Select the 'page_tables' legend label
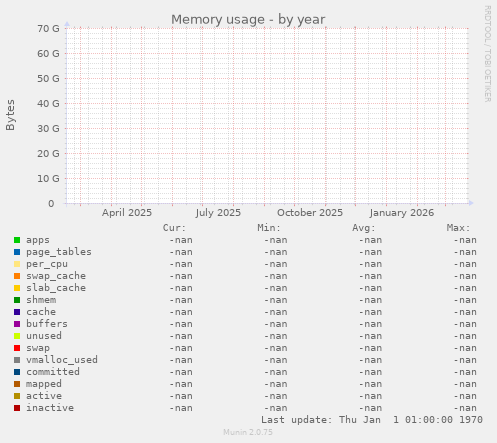Image resolution: width=497 pixels, height=443 pixels. [59, 252]
